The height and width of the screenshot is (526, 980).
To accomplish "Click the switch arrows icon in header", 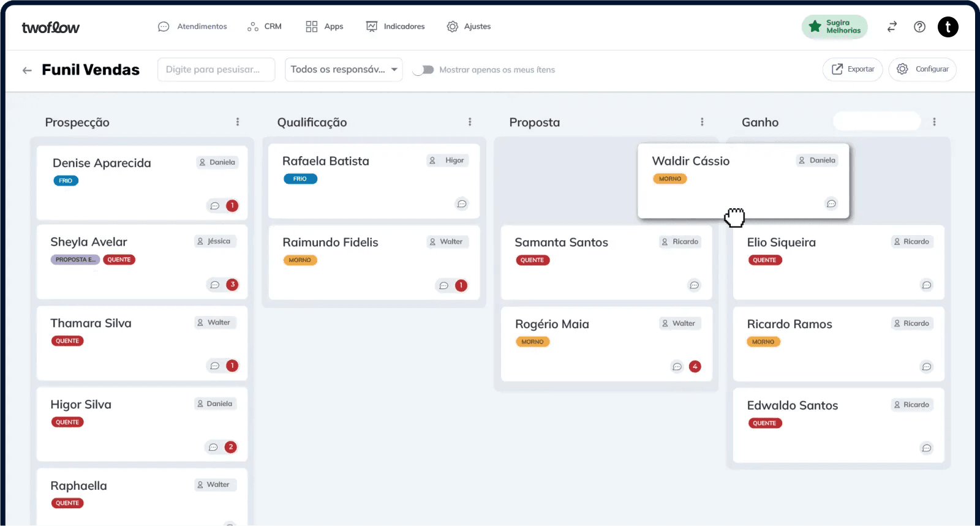I will click(x=892, y=26).
